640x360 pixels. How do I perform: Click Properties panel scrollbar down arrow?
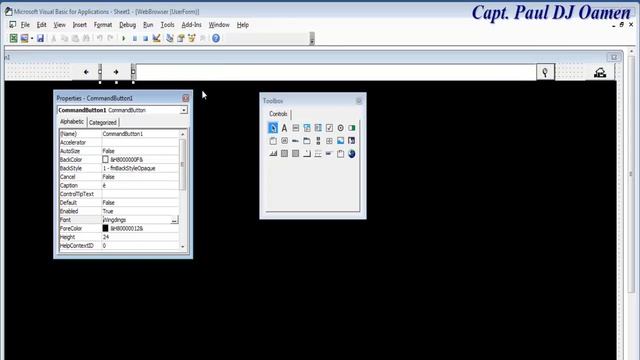(x=182, y=247)
